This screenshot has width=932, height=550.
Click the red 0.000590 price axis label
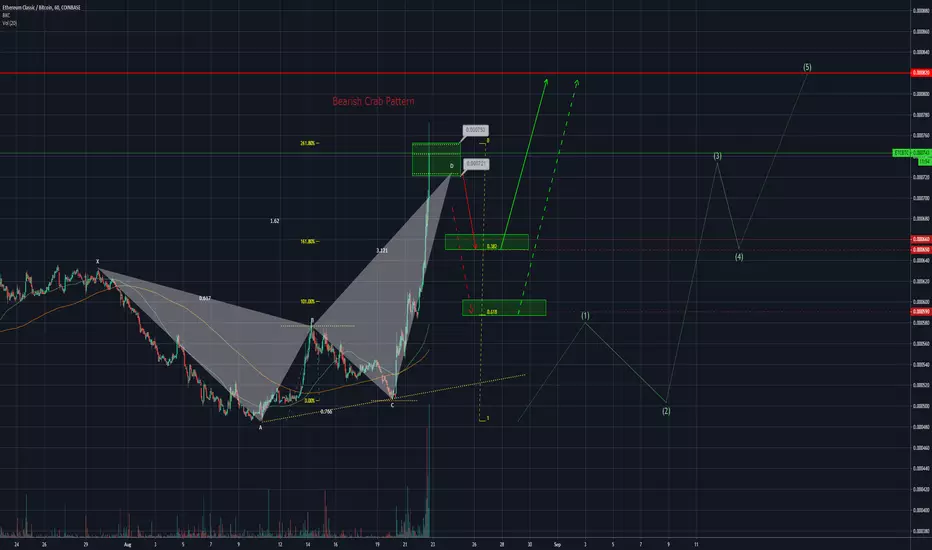coord(921,312)
